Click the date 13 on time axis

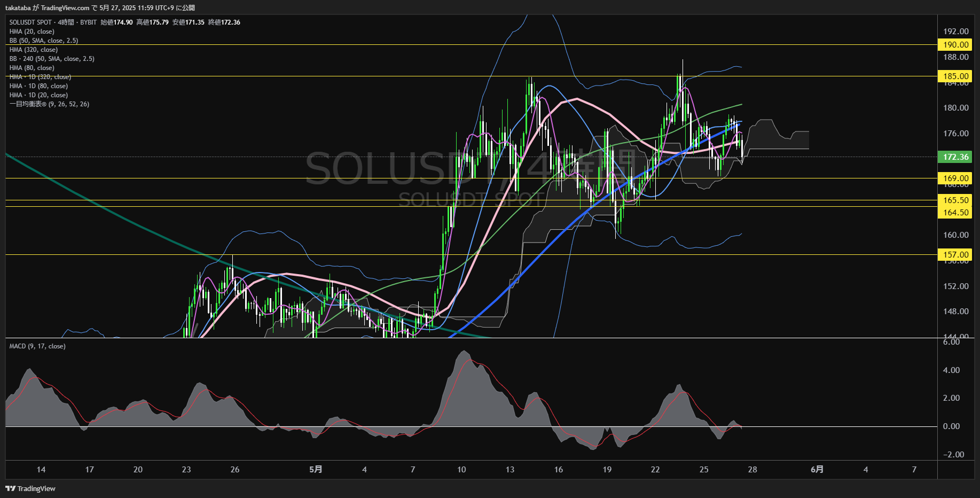pyautogui.click(x=510, y=470)
